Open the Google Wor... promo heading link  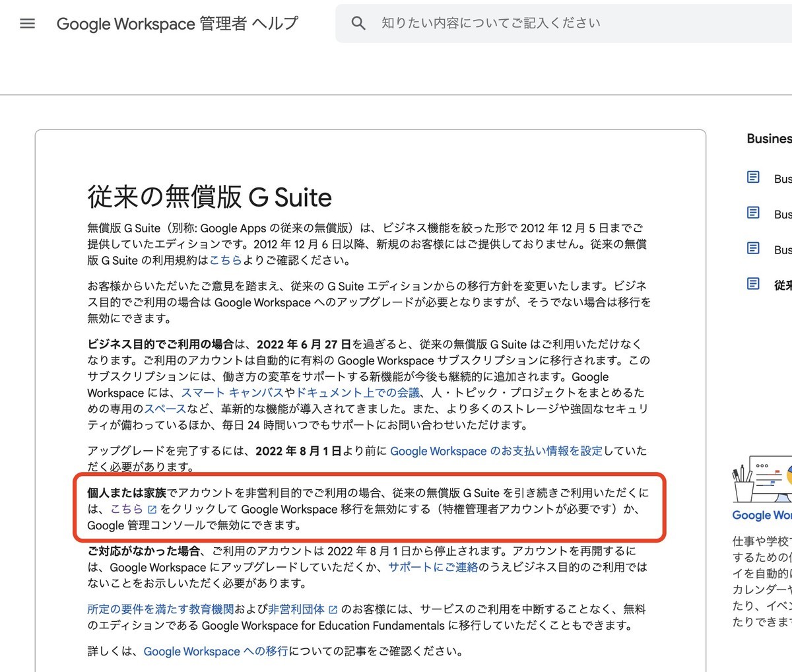762,515
